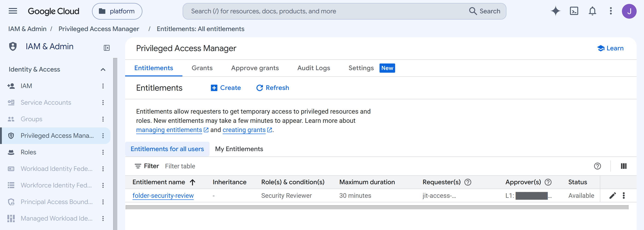This screenshot has width=644, height=230.
Task: Refresh the entitlements list
Action: (273, 88)
